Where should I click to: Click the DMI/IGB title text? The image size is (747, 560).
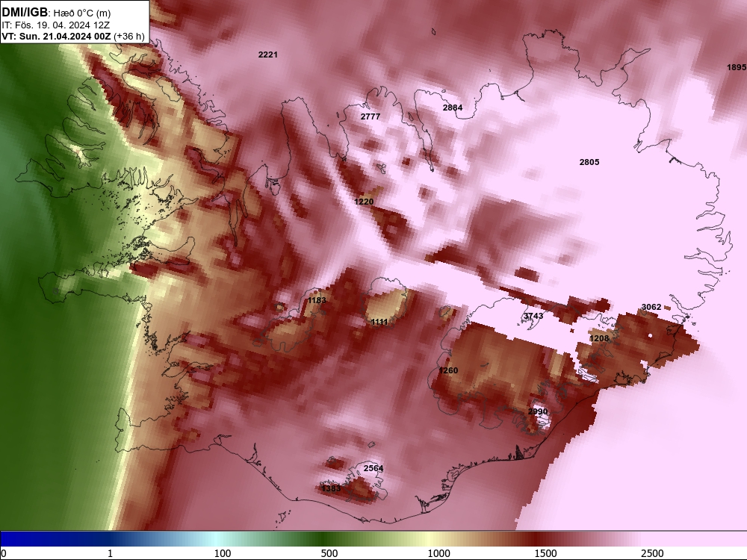(25, 12)
